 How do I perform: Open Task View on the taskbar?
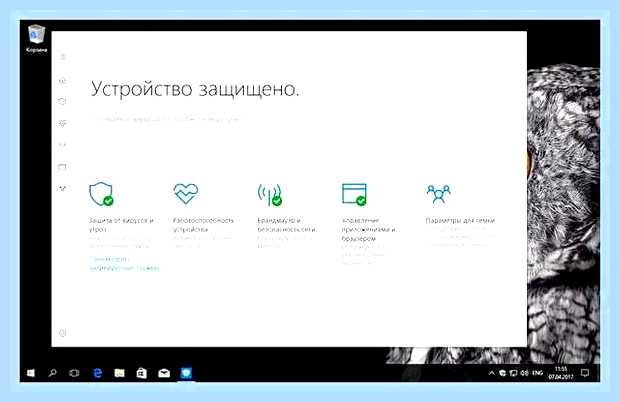(74, 373)
